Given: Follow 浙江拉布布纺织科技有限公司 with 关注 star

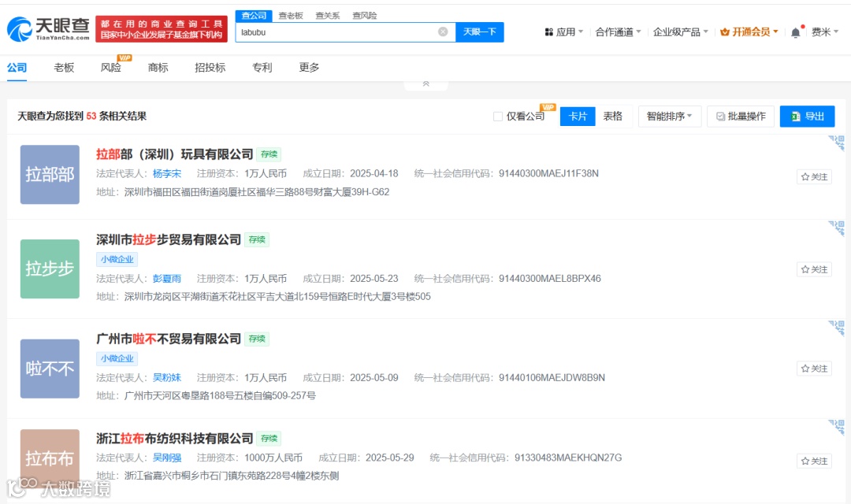Looking at the screenshot, I should point(814,461).
